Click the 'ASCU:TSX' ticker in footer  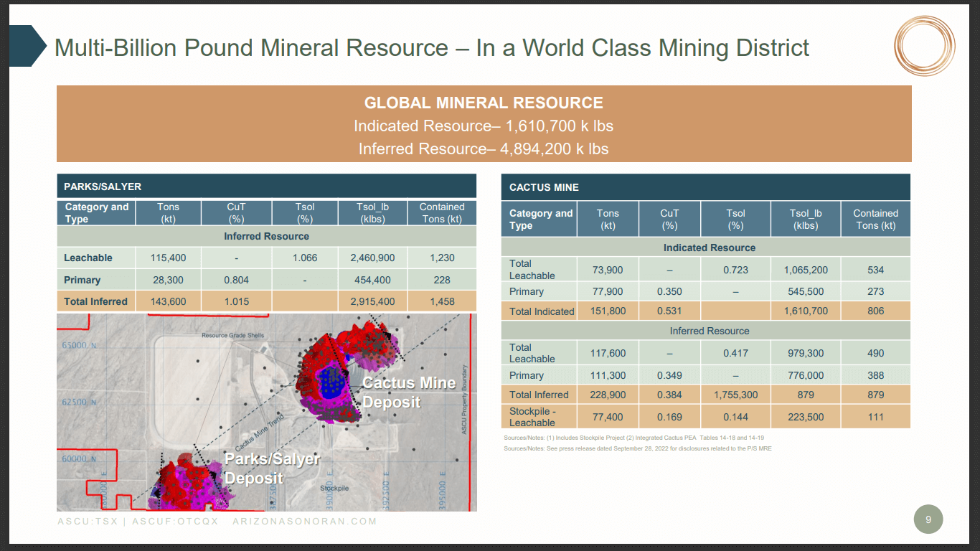88,521
